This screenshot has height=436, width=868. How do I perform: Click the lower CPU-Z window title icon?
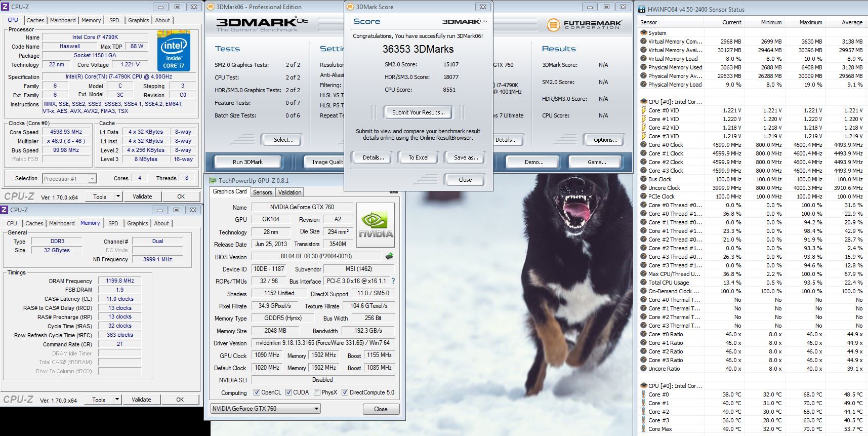pos(5,210)
